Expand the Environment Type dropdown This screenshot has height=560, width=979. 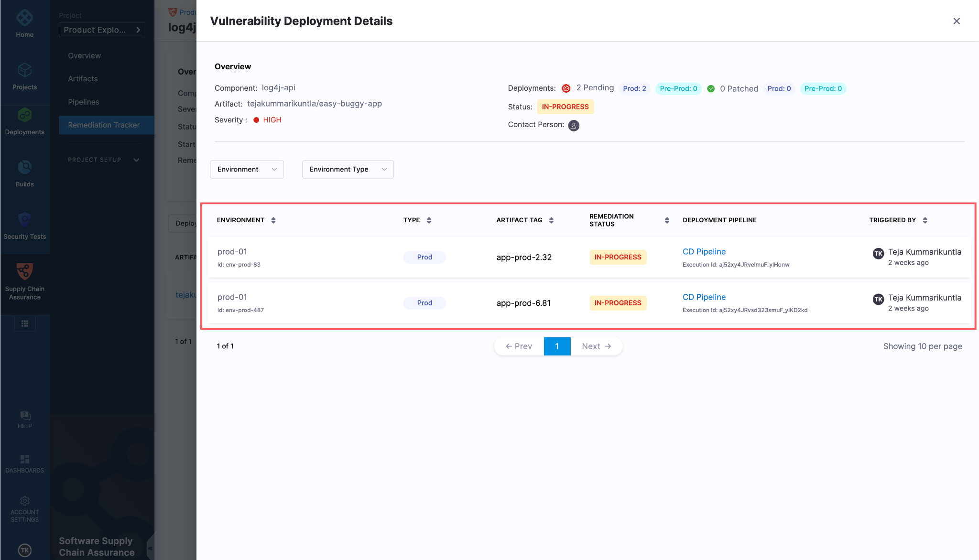(348, 169)
